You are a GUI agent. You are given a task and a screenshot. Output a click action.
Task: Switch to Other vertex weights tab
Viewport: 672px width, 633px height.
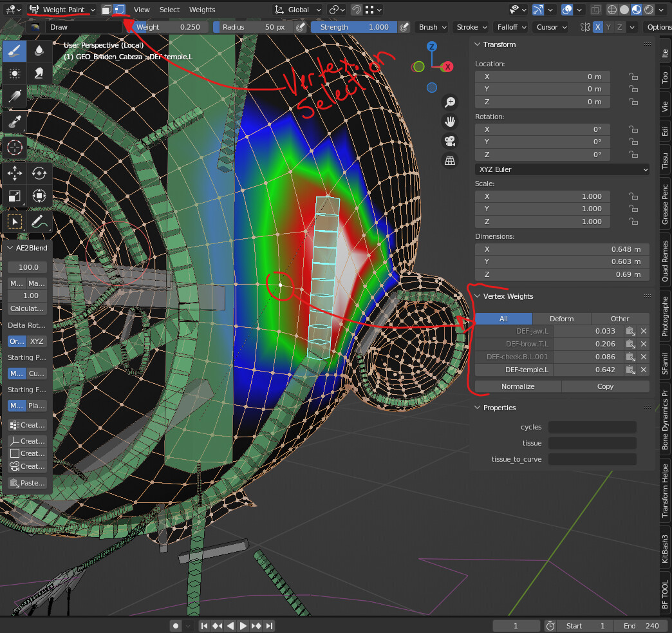[x=620, y=319]
